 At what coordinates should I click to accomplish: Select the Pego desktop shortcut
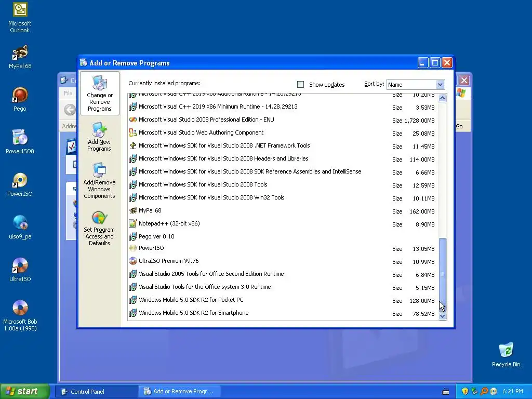point(20,99)
